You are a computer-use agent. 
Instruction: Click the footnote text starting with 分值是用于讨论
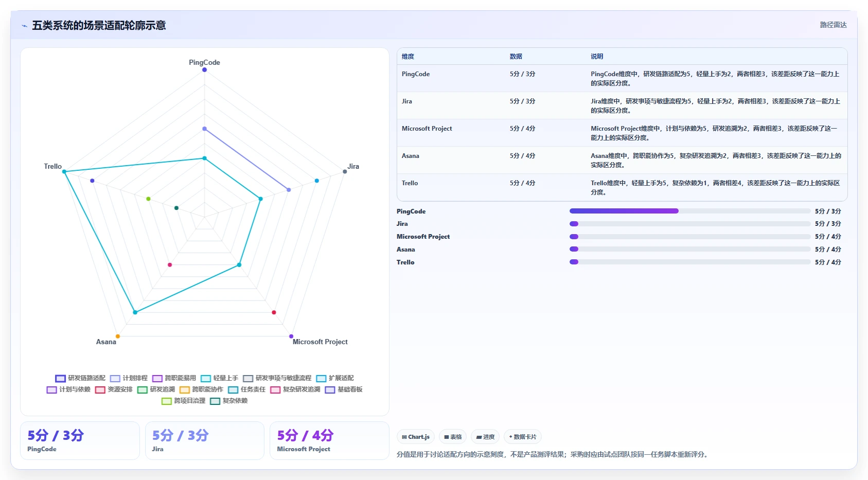[552, 454]
